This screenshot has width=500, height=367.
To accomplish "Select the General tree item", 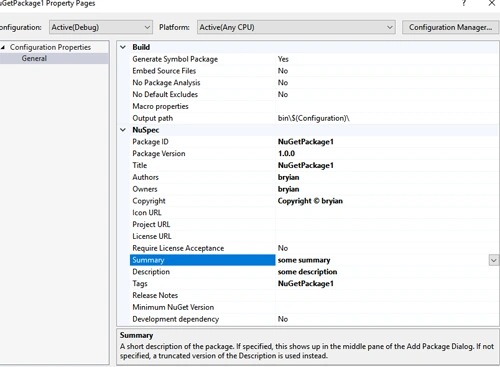I will pyautogui.click(x=34, y=58).
